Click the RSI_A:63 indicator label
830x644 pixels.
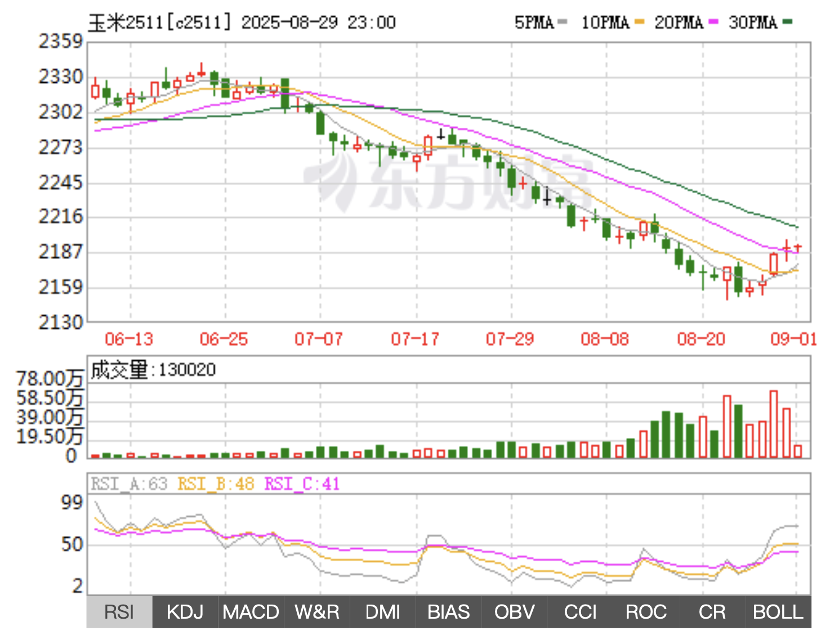129,484
